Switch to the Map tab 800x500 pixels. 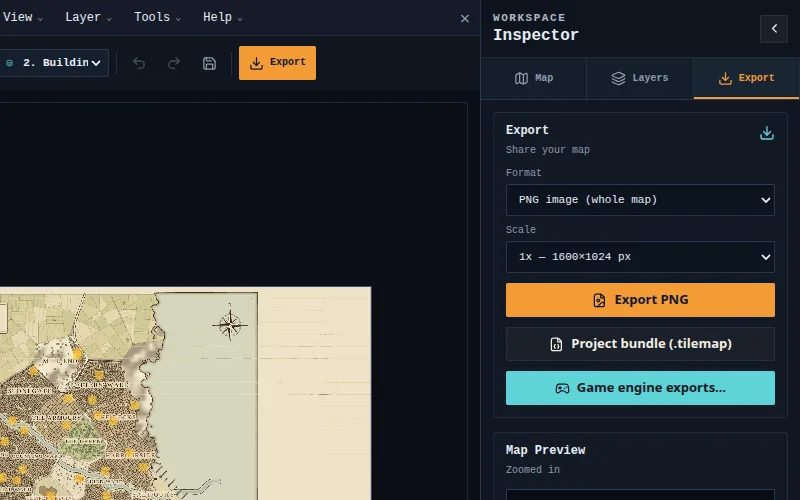pyautogui.click(x=534, y=78)
